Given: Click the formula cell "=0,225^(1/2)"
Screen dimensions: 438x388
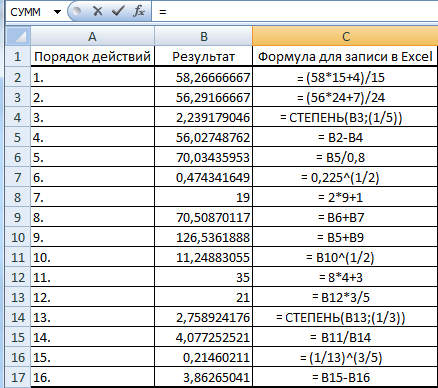Looking at the screenshot, I should (x=345, y=177).
